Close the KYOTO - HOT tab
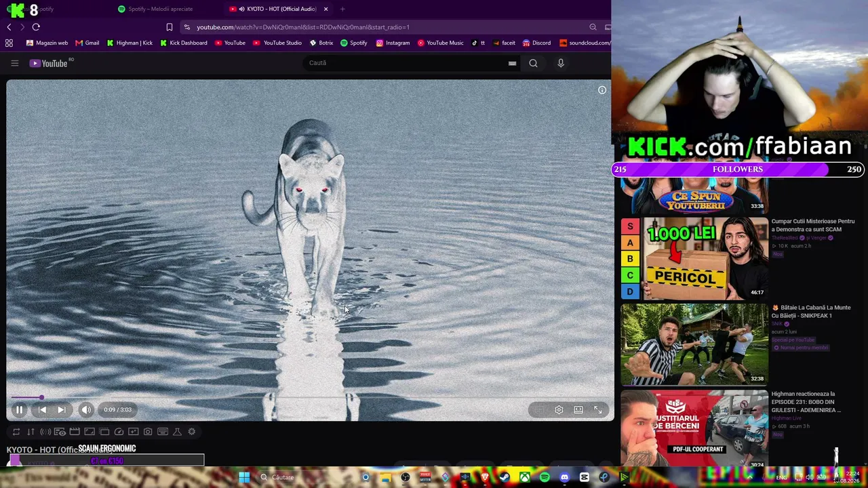868x488 pixels. [x=326, y=9]
